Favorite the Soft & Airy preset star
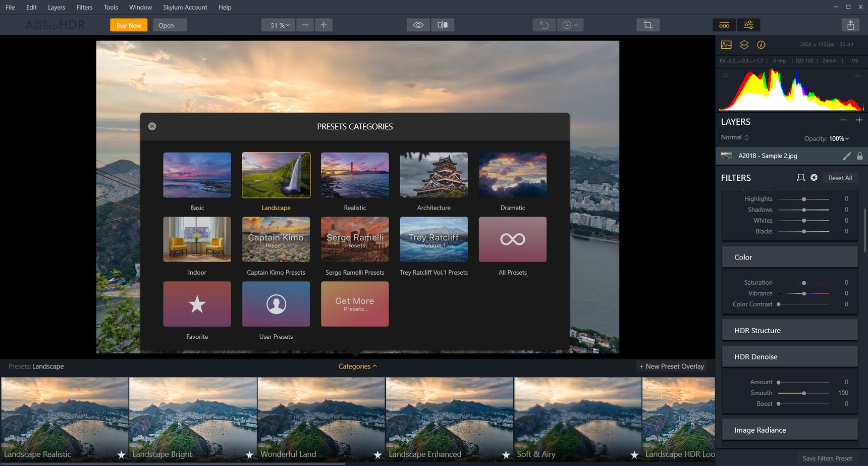This screenshot has width=868, height=466. tap(634, 455)
